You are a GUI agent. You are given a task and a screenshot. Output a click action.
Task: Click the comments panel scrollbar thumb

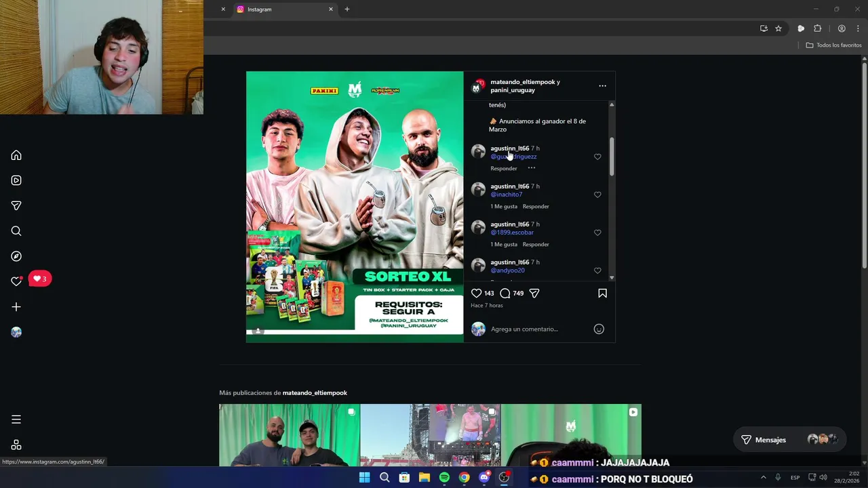(x=612, y=157)
